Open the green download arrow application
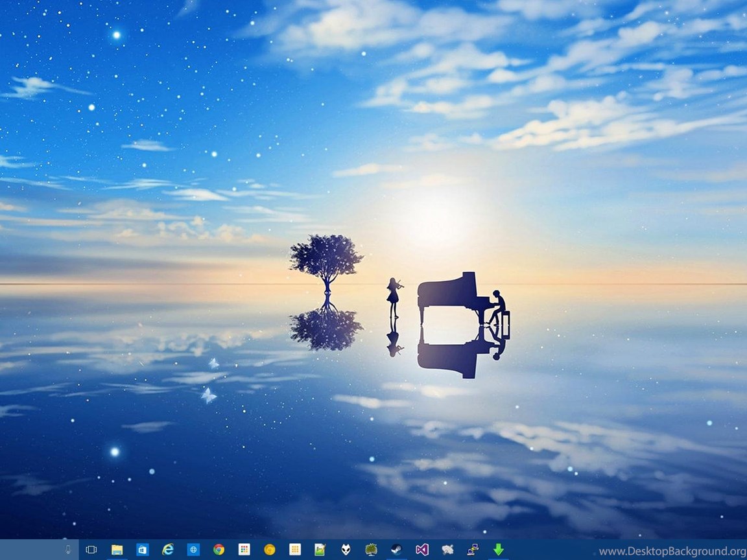This screenshot has width=747, height=560. coord(498,550)
